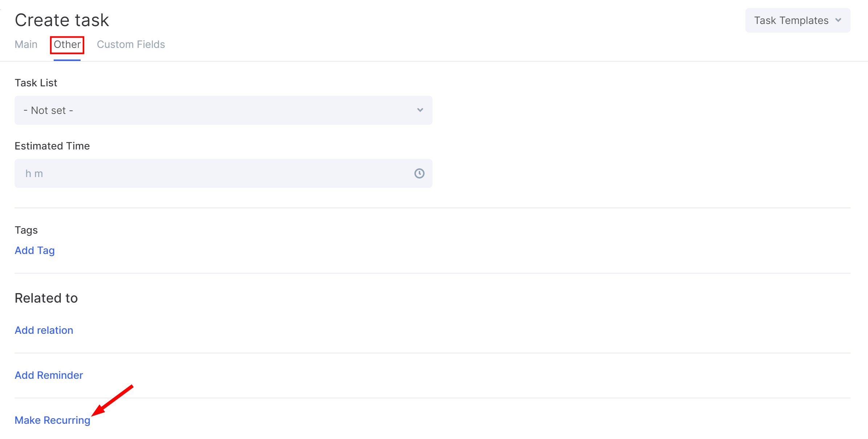The image size is (868, 439).
Task: Select the Other tab
Action: [x=67, y=44]
